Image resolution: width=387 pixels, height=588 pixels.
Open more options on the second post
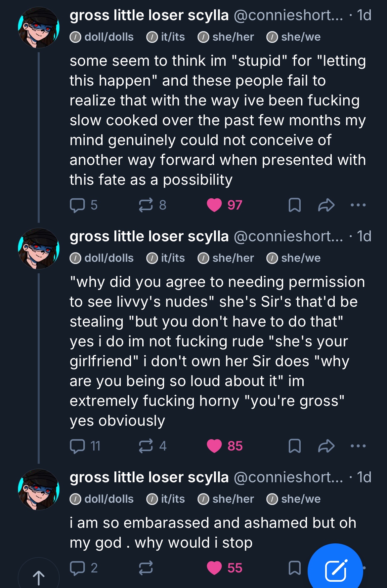tap(358, 446)
